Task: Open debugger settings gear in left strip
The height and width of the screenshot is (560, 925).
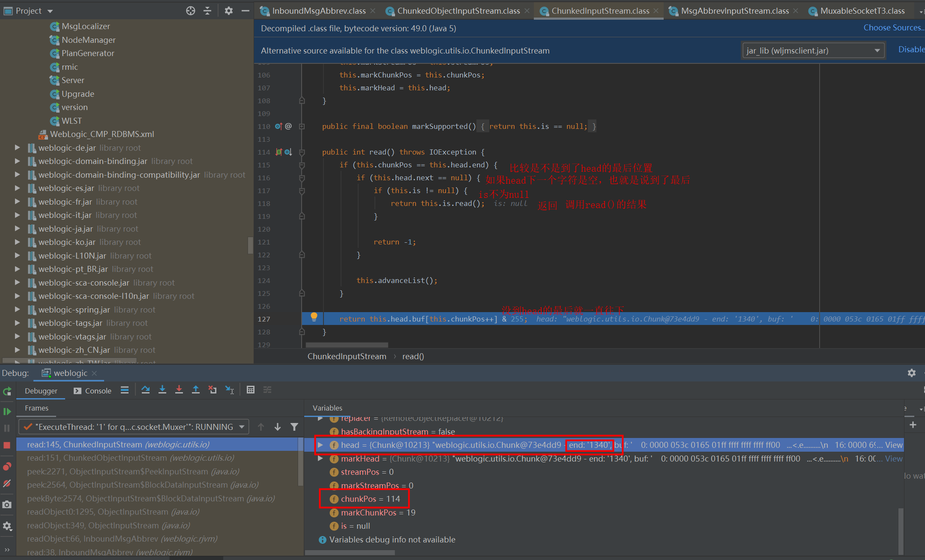Action: pyautogui.click(x=7, y=526)
